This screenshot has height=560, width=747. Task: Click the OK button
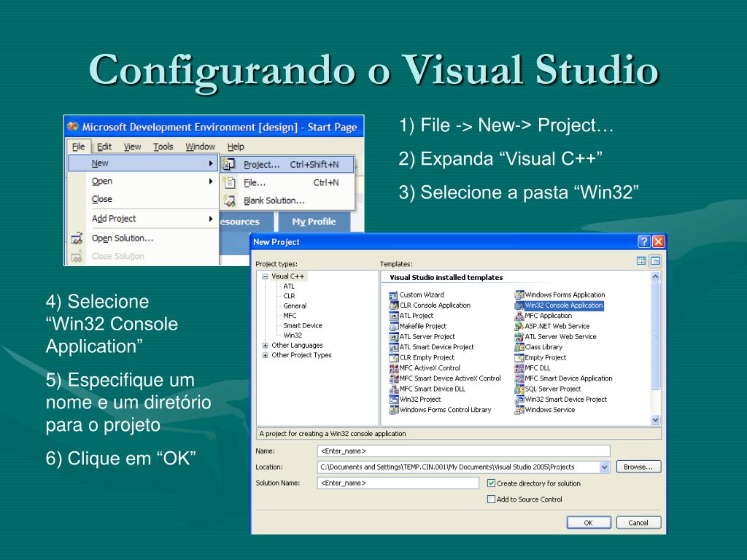(589, 522)
